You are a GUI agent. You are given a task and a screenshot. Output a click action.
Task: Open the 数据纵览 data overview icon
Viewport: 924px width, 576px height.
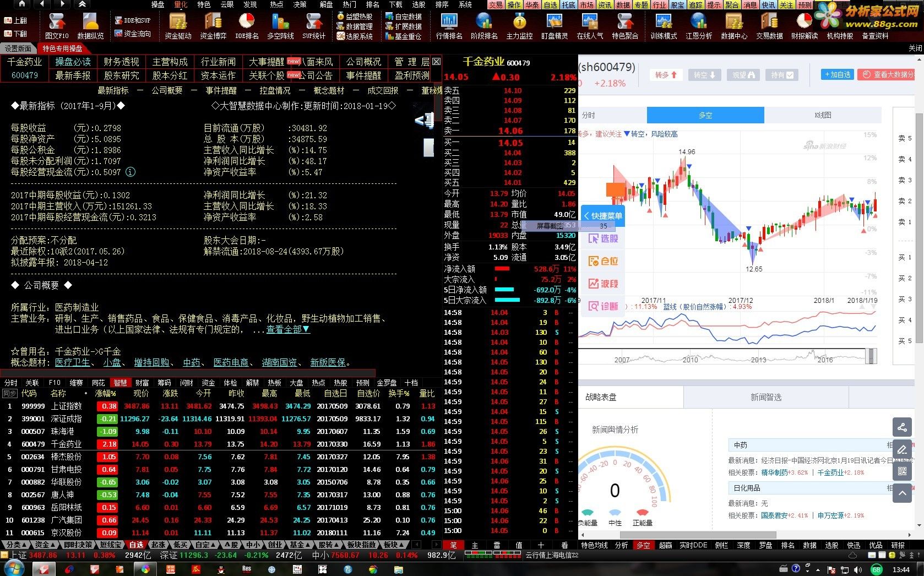[90, 25]
